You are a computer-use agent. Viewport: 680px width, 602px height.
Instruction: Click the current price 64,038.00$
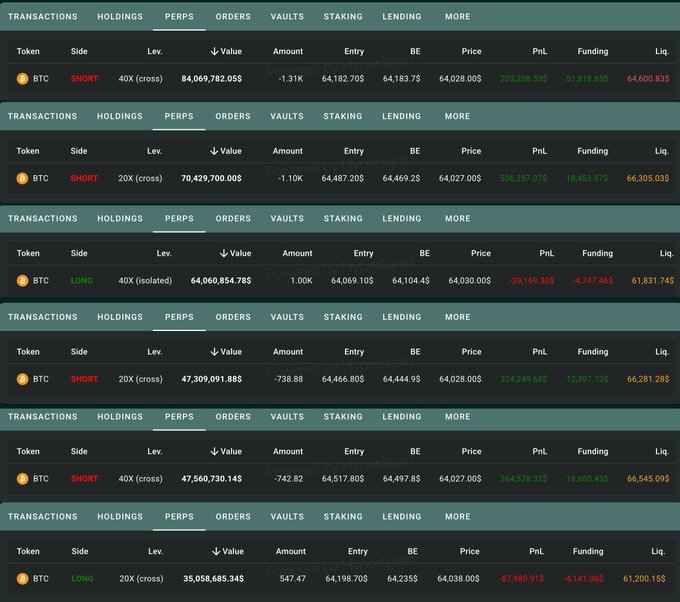(458, 579)
